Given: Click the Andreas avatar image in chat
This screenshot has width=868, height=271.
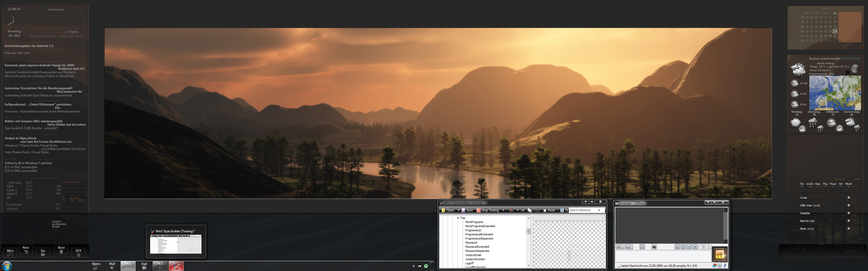Looking at the screenshot, I should pos(720,254).
